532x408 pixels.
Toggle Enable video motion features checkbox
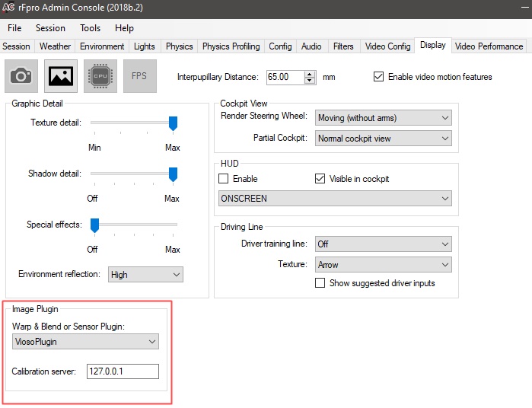[x=379, y=77]
